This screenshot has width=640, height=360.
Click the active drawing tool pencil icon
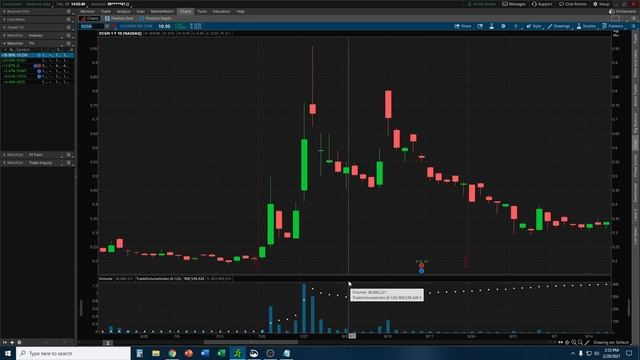[x=587, y=342]
